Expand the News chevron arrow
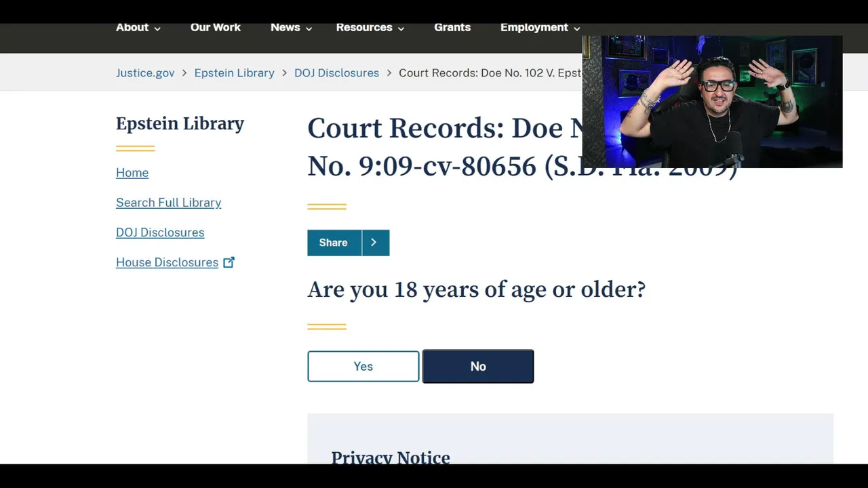Viewport: 868px width, 488px height. [309, 28]
